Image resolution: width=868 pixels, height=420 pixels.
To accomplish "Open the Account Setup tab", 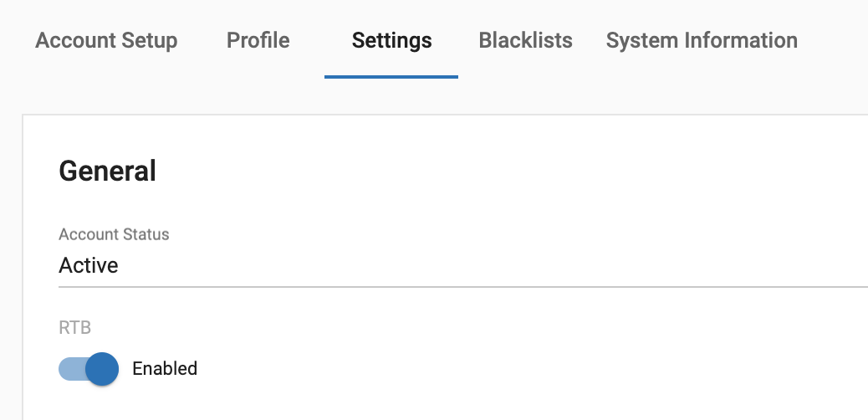I will [x=106, y=40].
